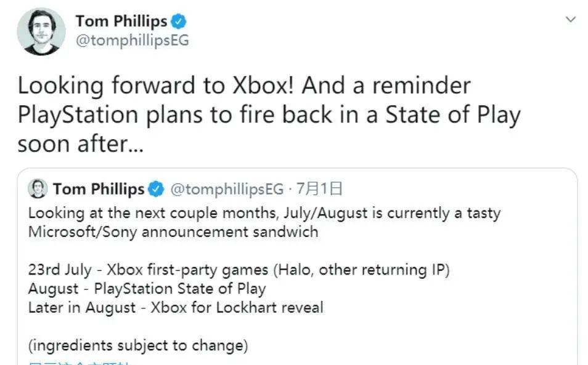Viewport: 588px width, 365px height.
Task: Click the verified badge inside the quoted tweet
Action: (x=157, y=190)
